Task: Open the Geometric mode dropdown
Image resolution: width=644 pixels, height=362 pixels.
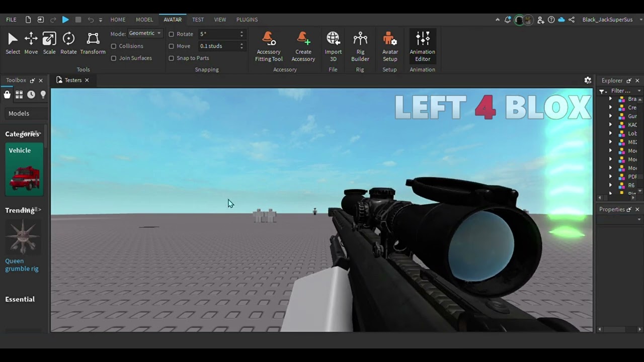Action: pos(145,33)
